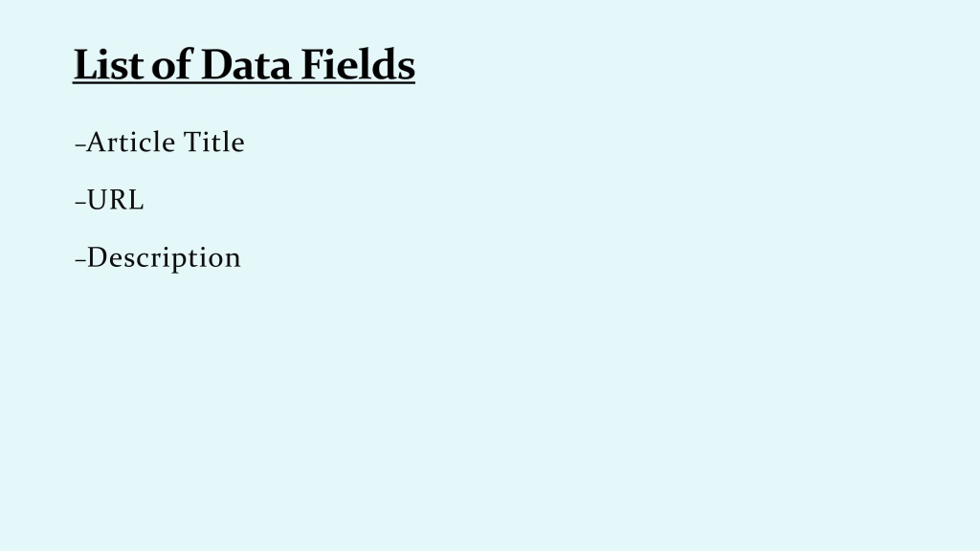
Task: Click the capital "D" in "Description"
Action: (97, 257)
